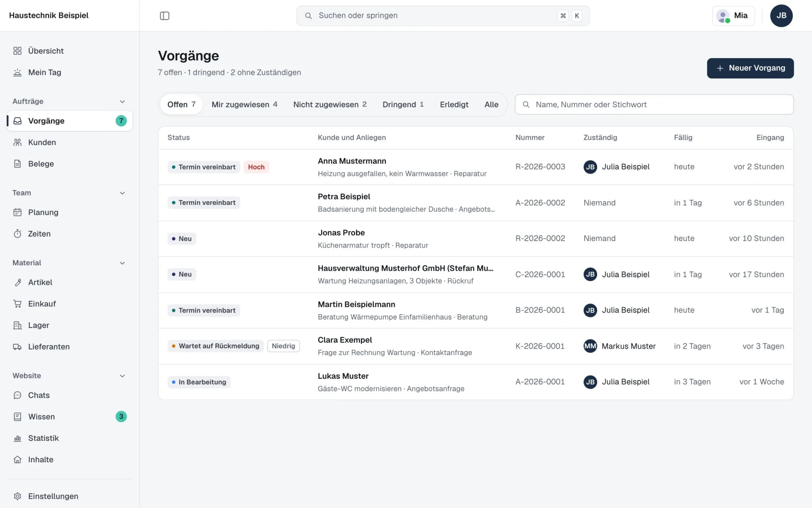Open the Mia assistant button

coord(733,16)
